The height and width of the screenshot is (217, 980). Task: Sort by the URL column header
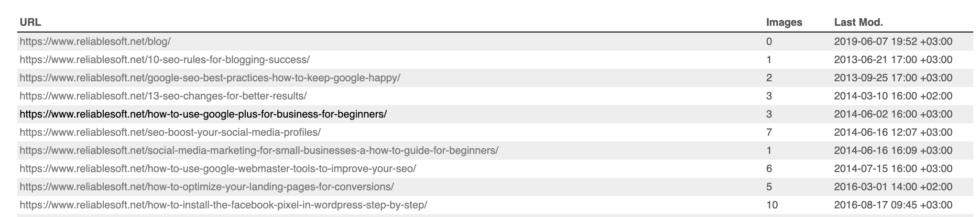(30, 22)
